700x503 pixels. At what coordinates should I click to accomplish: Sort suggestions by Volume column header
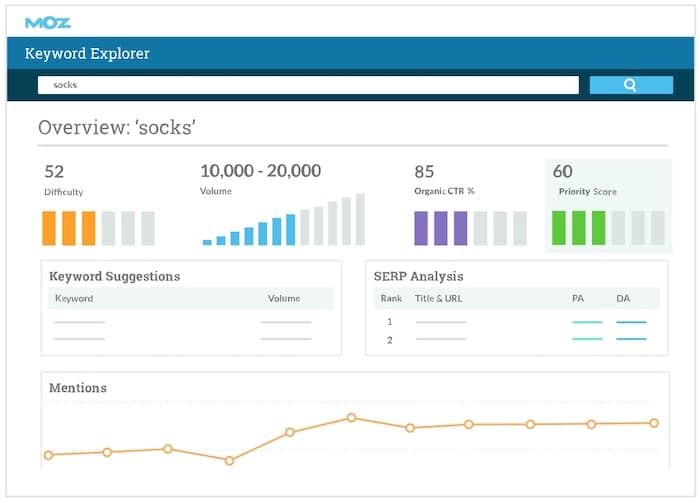[x=284, y=298]
